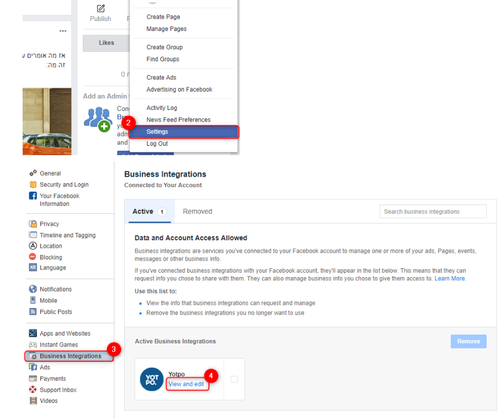The width and height of the screenshot is (500, 419).
Task: Click the Location icon in the sidebar
Action: point(33,246)
